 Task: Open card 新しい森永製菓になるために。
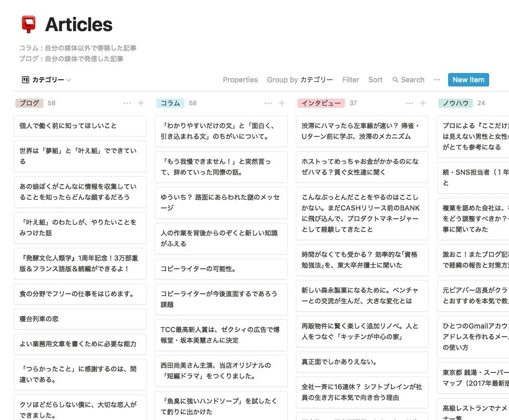362,296
